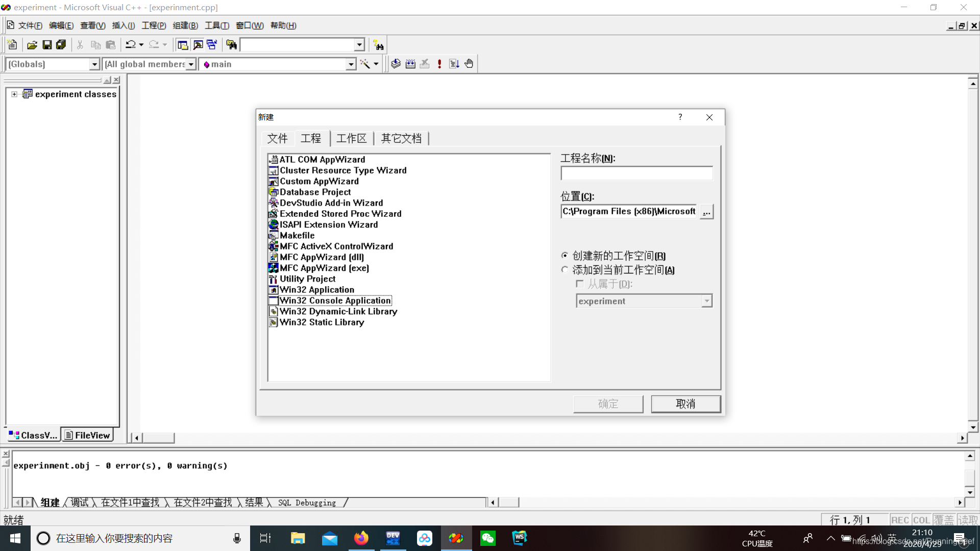Switch to the FileView tab

(87, 435)
